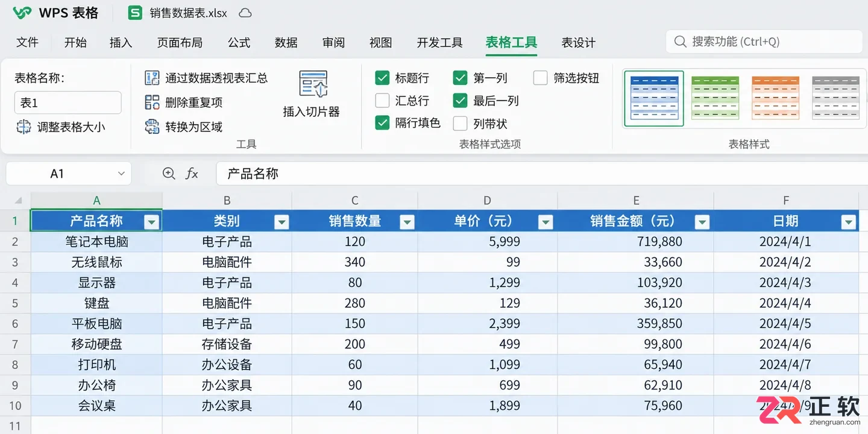Switch to the 数据 tab

[286, 42]
